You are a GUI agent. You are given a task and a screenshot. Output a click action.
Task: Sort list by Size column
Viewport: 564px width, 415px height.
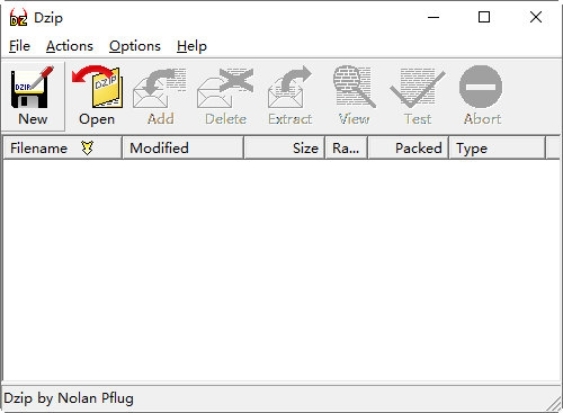pyautogui.click(x=284, y=148)
